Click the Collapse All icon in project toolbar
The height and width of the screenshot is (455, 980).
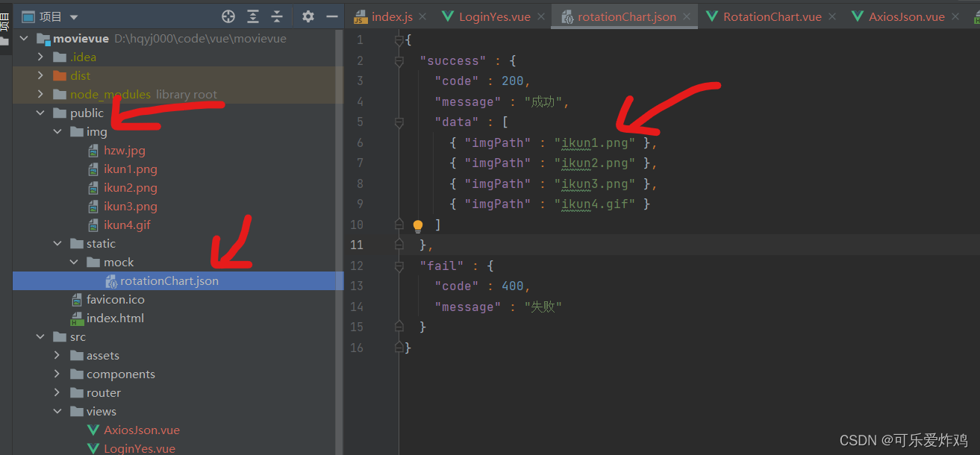point(277,16)
